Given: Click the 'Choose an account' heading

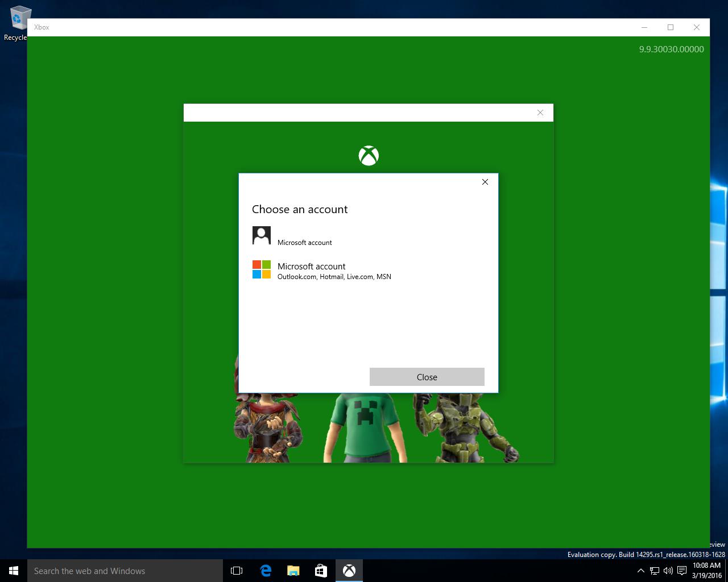Looking at the screenshot, I should coord(300,209).
